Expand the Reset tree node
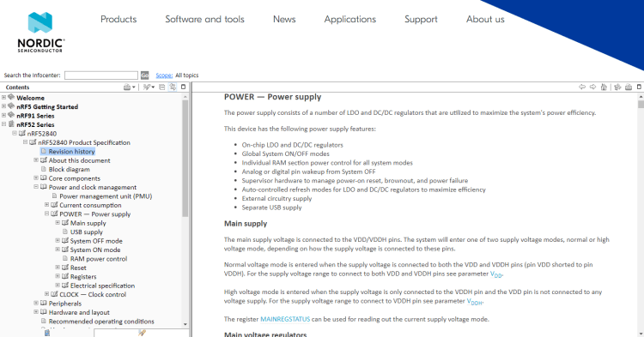The height and width of the screenshot is (337, 644). (58, 268)
